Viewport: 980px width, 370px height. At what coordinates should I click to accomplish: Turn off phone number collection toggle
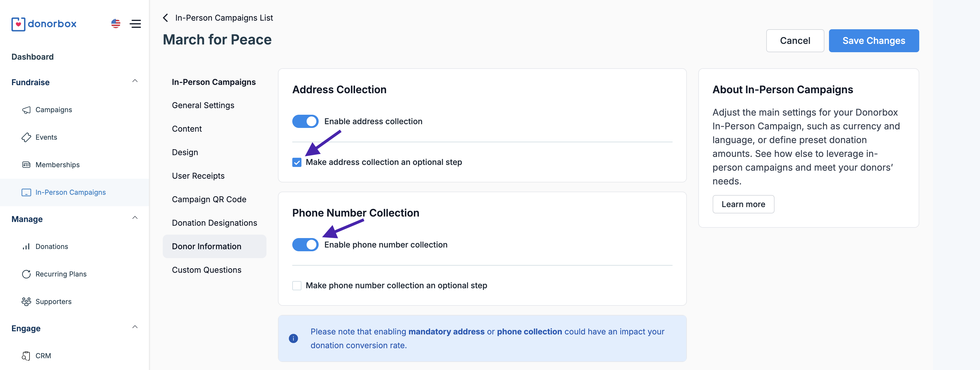coord(305,245)
